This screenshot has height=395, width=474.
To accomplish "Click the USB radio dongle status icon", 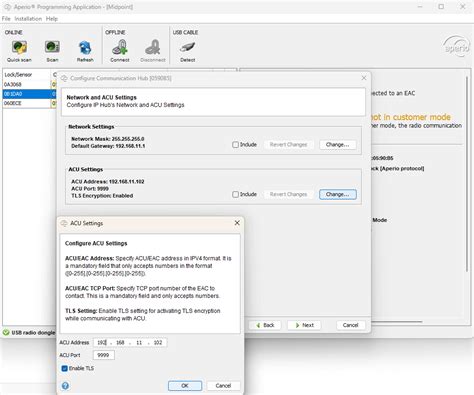I will click(x=6, y=332).
